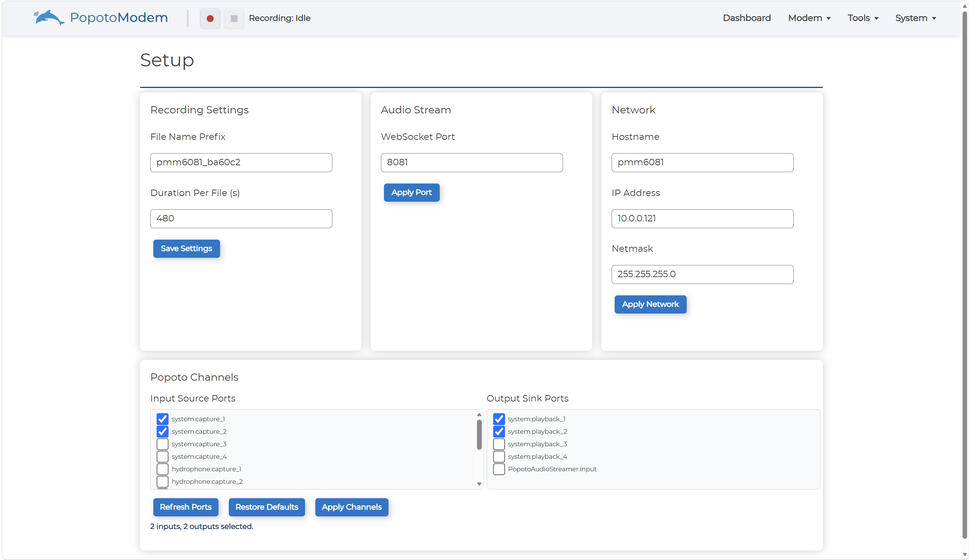The width and height of the screenshot is (969, 560).
Task: Edit the Duration Per File field
Action: pyautogui.click(x=241, y=218)
